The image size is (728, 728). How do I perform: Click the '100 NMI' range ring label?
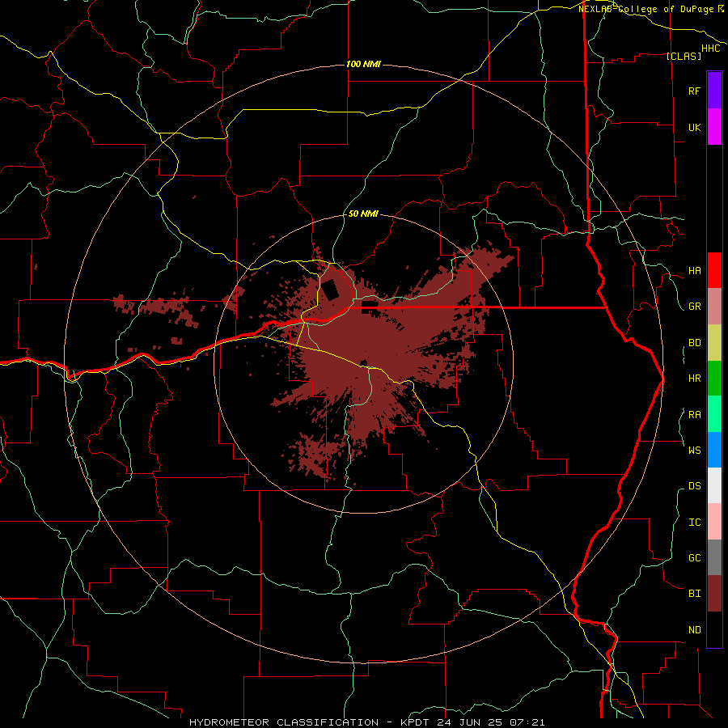363,64
